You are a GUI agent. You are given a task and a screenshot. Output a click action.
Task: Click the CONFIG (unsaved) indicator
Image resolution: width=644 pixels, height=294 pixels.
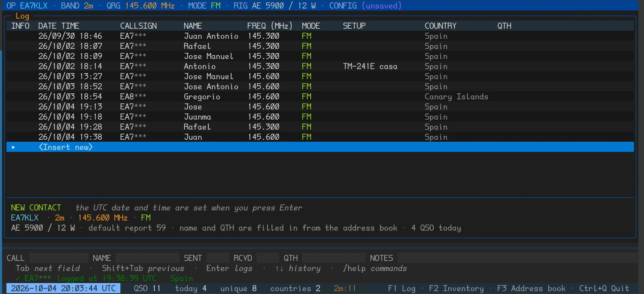point(365,6)
